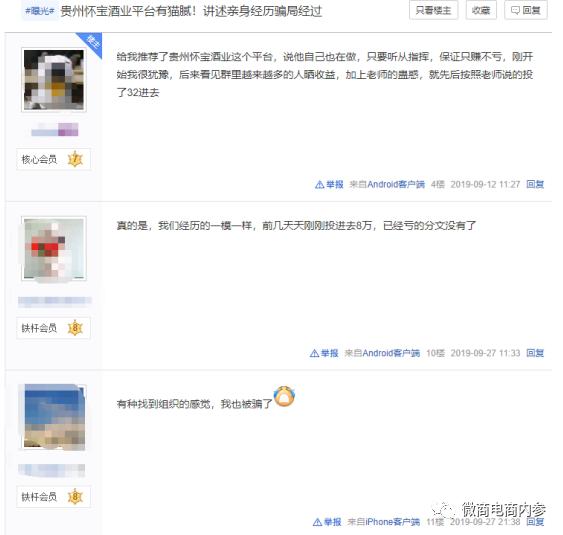This screenshot has height=535, width=563.
Task: Open iPhone客户端 link on 11楼 post
Action: pyautogui.click(x=392, y=522)
